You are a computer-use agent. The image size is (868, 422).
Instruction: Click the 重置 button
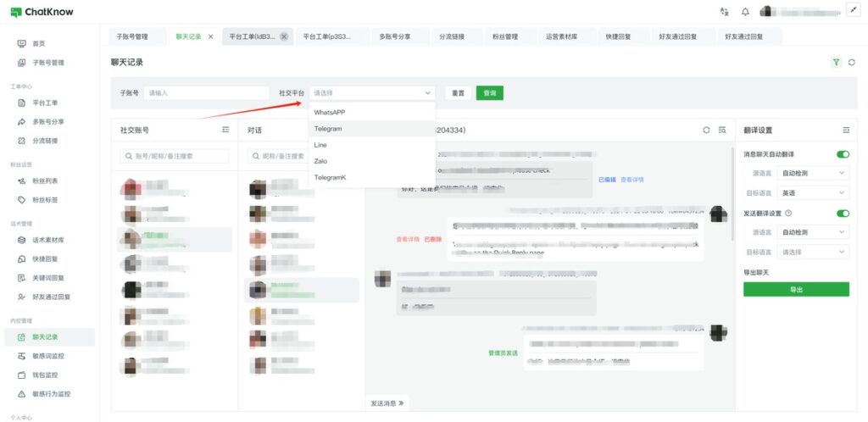point(458,93)
